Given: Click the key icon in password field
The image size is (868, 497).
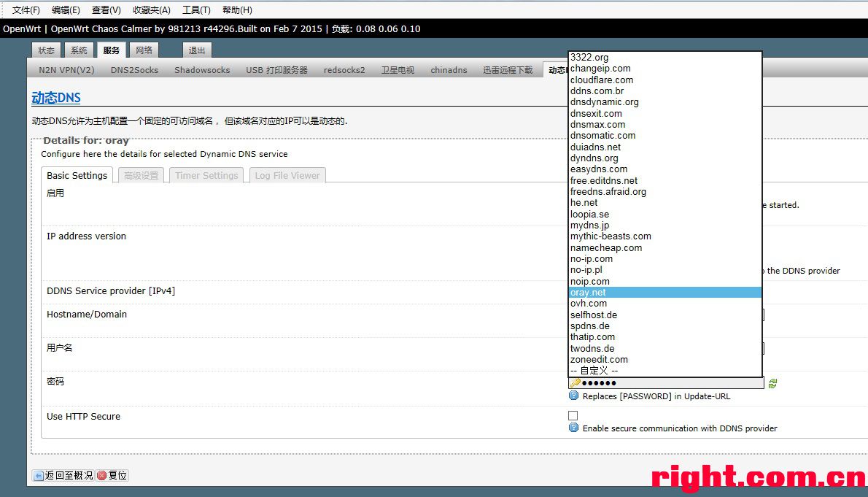Looking at the screenshot, I should click(x=576, y=383).
